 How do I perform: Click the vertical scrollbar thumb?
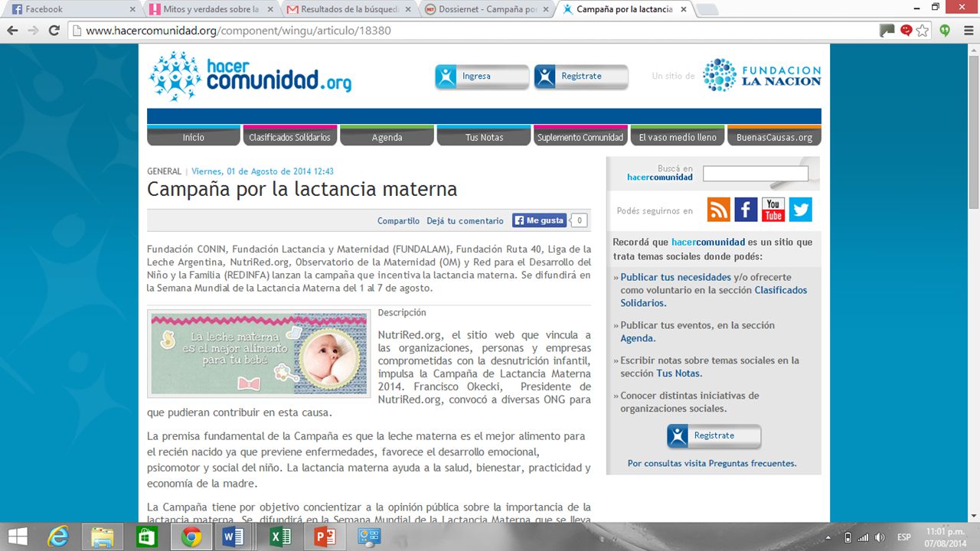tap(974, 130)
